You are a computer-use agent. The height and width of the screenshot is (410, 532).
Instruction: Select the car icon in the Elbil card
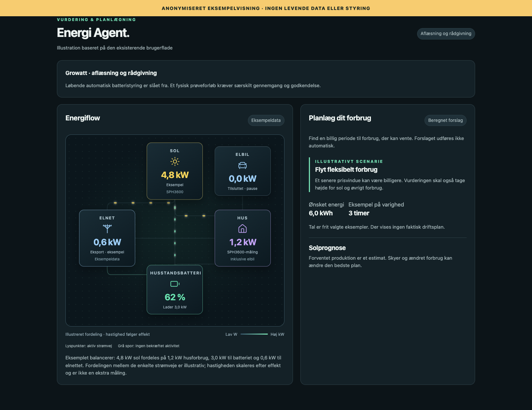point(242,165)
